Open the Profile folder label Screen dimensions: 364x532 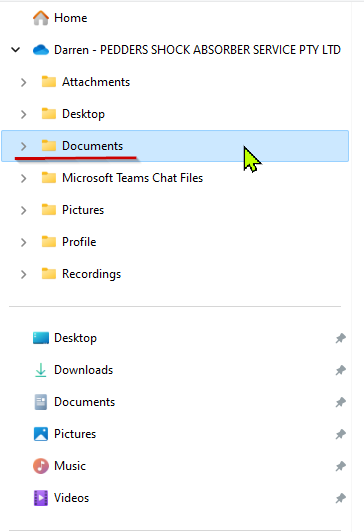[x=79, y=242]
